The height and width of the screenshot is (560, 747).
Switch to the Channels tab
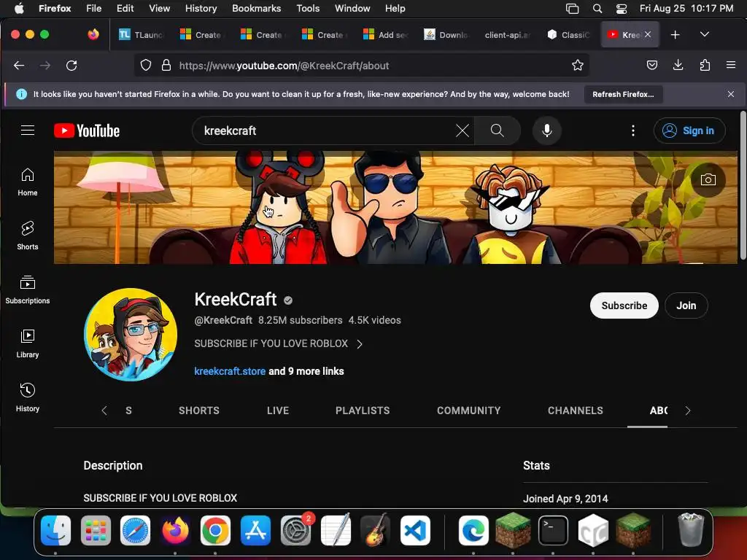576,411
